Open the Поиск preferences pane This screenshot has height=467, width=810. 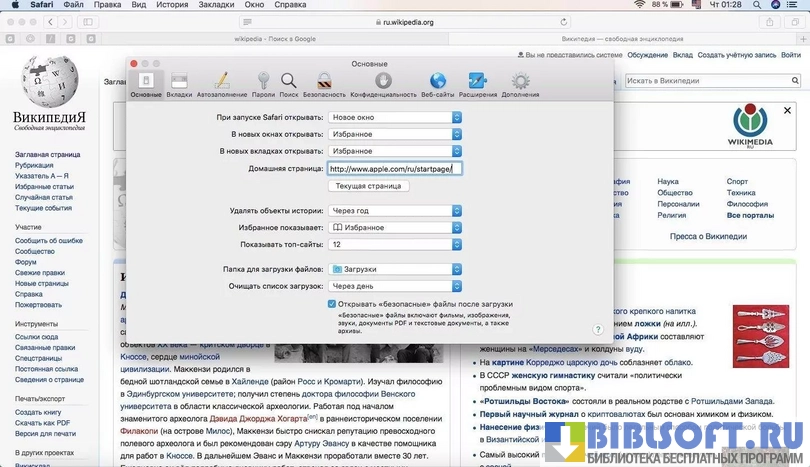coord(289,84)
